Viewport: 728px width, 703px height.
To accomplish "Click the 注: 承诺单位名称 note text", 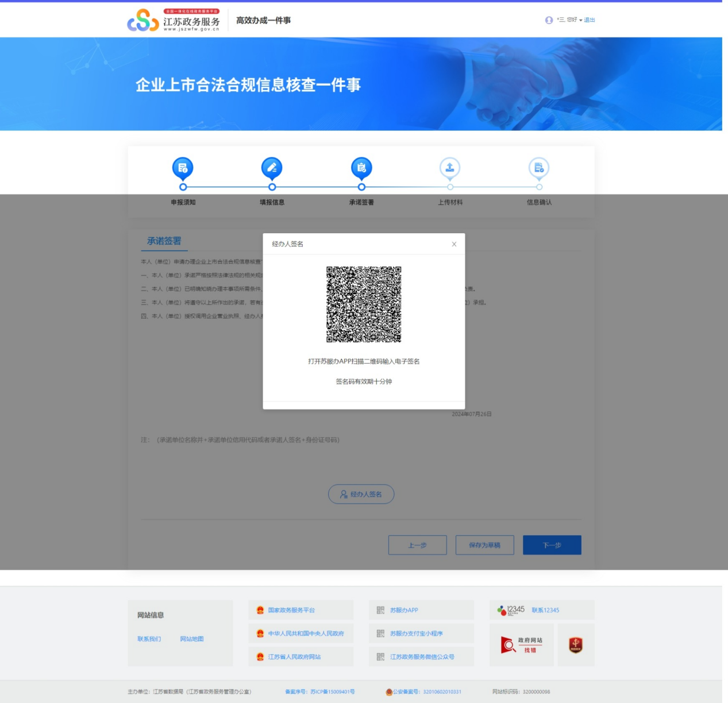I will 240,440.
